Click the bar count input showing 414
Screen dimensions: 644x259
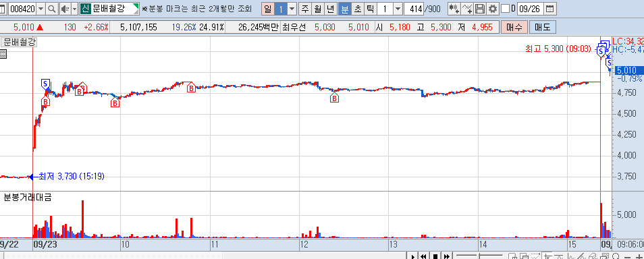(414, 9)
